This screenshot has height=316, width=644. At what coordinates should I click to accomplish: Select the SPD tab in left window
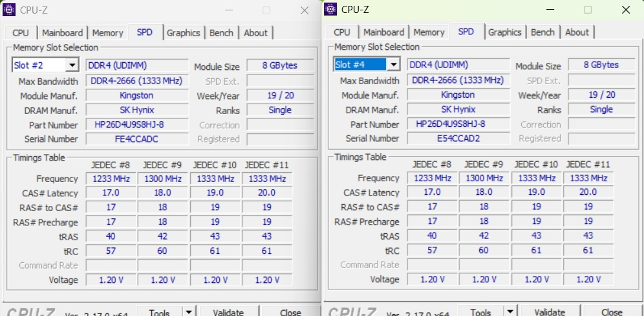click(145, 32)
